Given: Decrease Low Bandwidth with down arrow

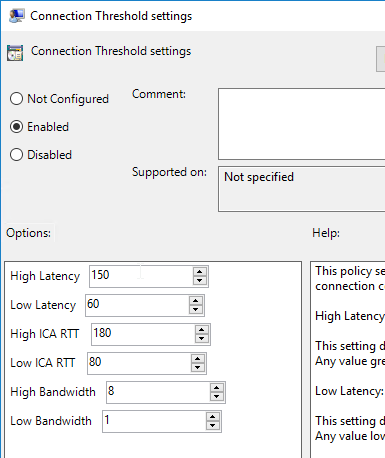Looking at the screenshot, I should 213,426.
